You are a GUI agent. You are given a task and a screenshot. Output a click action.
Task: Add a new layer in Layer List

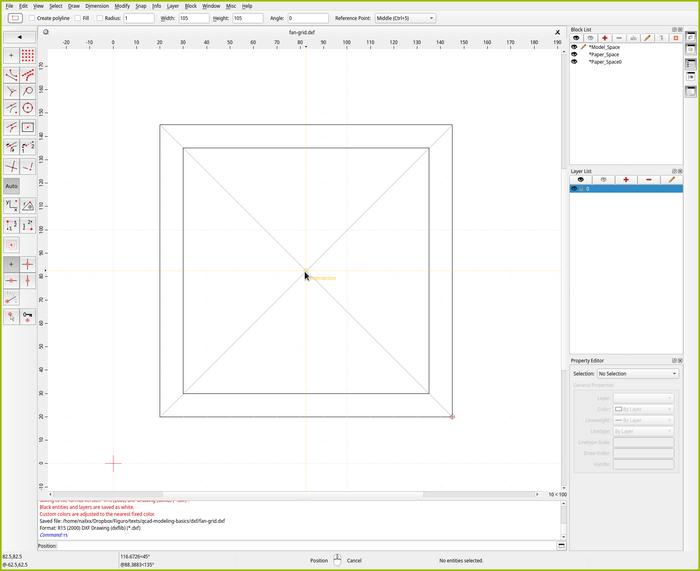(626, 179)
